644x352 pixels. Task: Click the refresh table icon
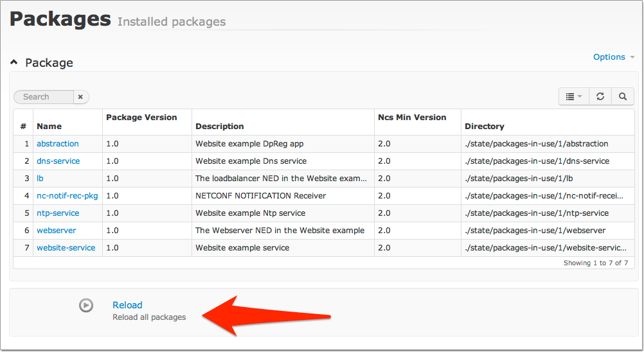pos(600,96)
